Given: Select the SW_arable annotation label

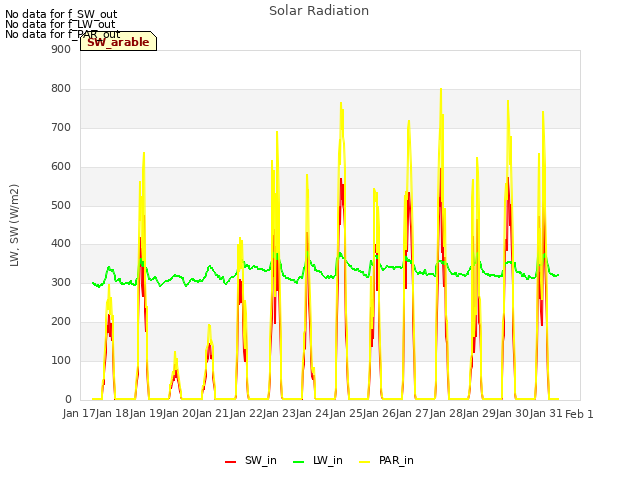Looking at the screenshot, I should point(118,42).
